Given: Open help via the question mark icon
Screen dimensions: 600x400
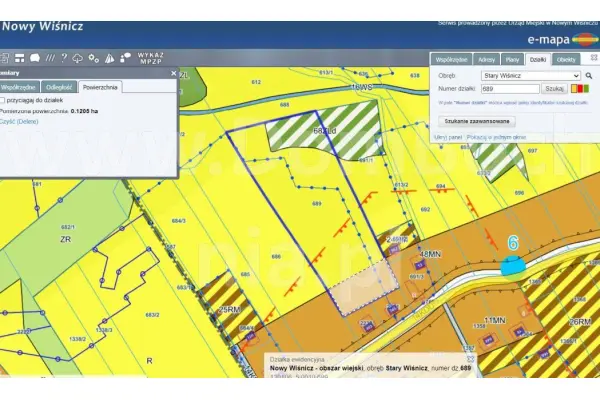Looking at the screenshot, I should click(x=64, y=58).
